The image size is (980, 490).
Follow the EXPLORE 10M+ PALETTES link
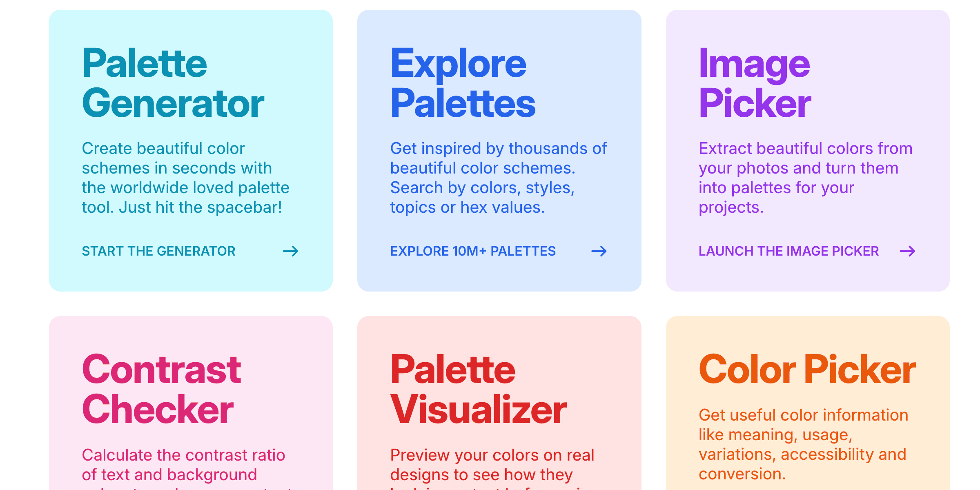point(473,251)
